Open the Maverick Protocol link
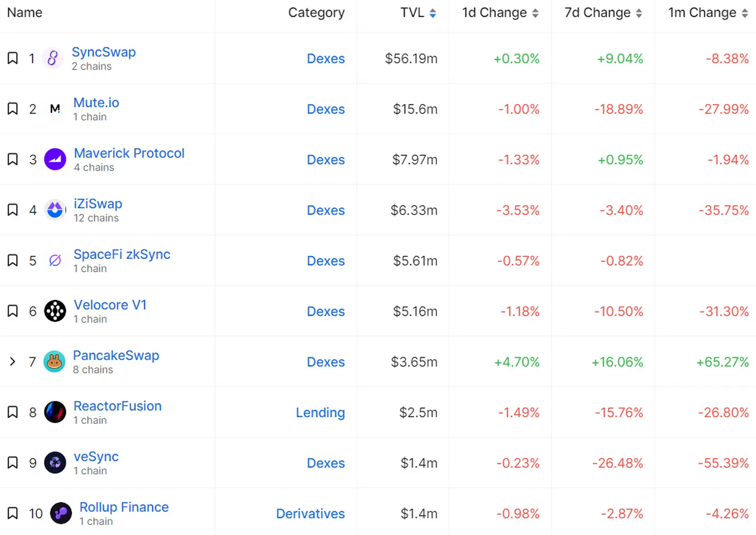Screen dimensions: 756x535 [129, 153]
